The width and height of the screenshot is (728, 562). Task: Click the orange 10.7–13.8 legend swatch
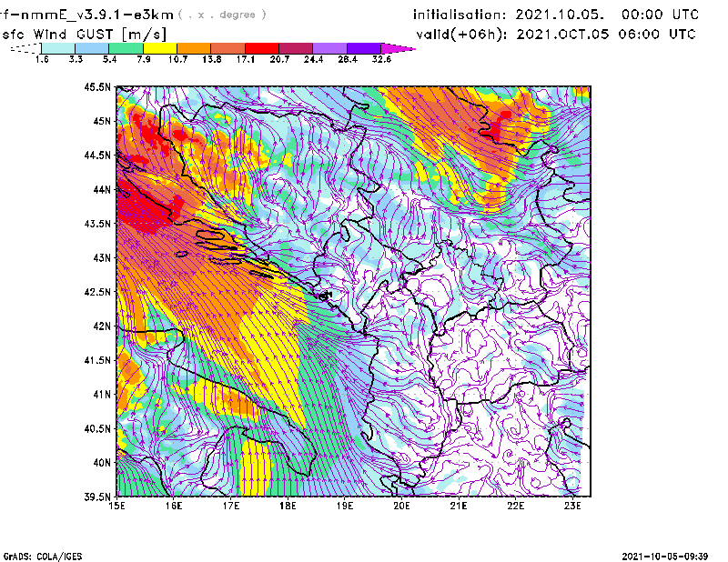pos(194,48)
